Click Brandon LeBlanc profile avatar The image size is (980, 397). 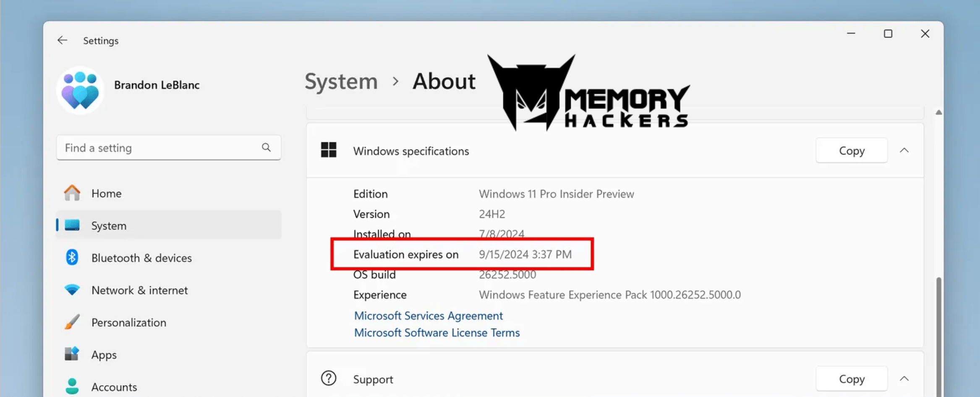pyautogui.click(x=80, y=90)
